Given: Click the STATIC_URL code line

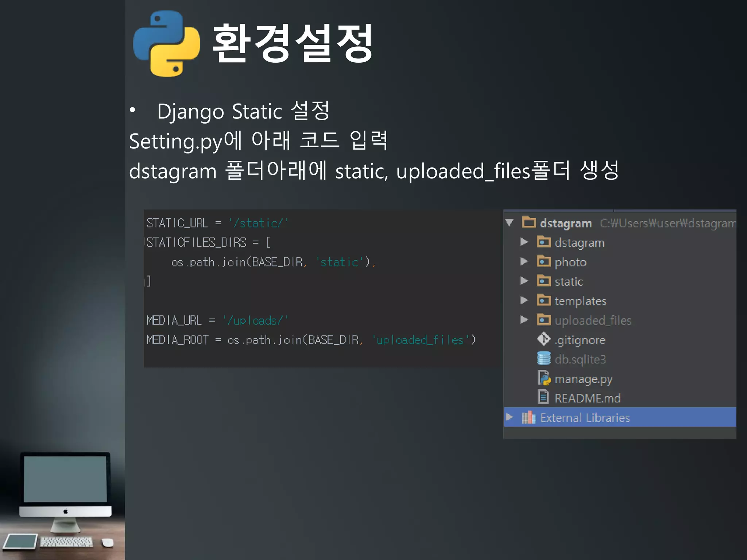Looking at the screenshot, I should tap(217, 223).
